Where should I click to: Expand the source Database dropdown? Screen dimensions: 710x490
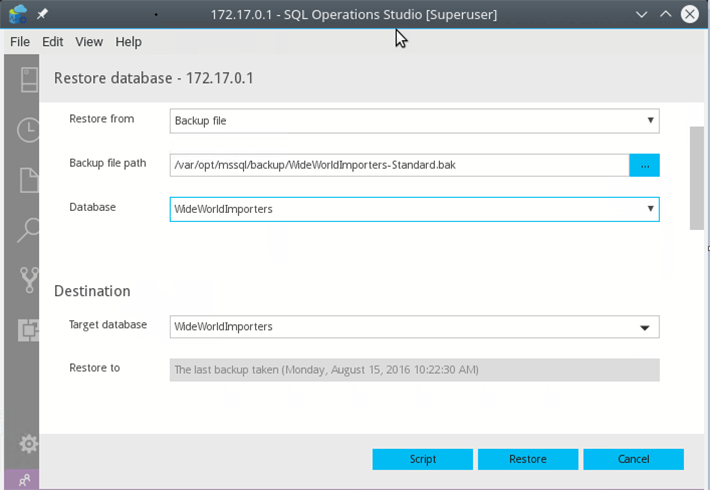[414, 209]
